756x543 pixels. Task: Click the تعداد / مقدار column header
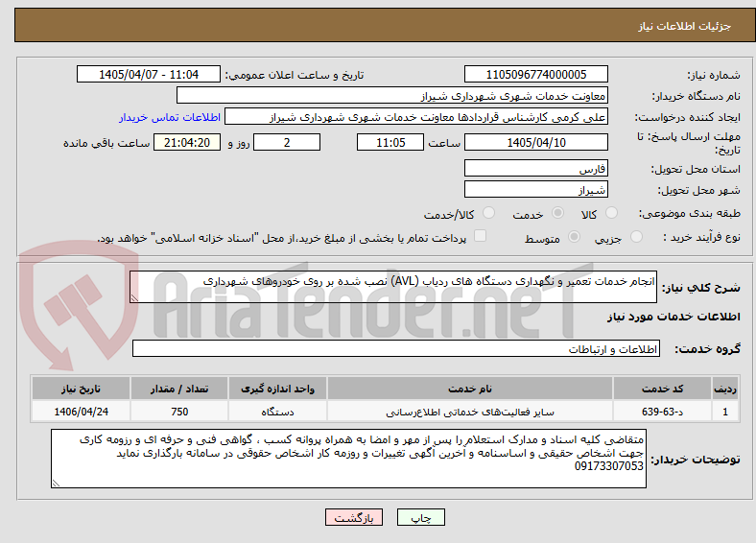pos(179,389)
